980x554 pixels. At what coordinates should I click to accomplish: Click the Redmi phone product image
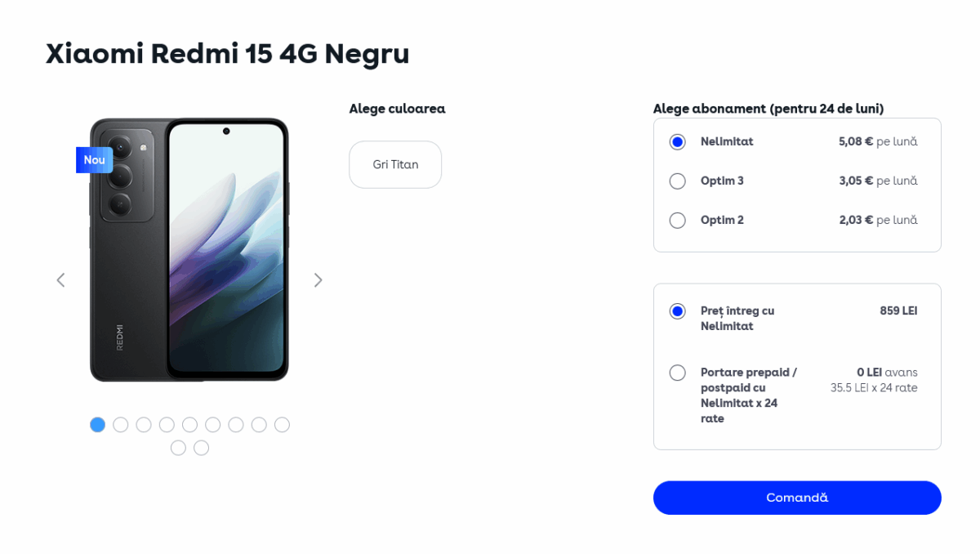pyautogui.click(x=189, y=250)
